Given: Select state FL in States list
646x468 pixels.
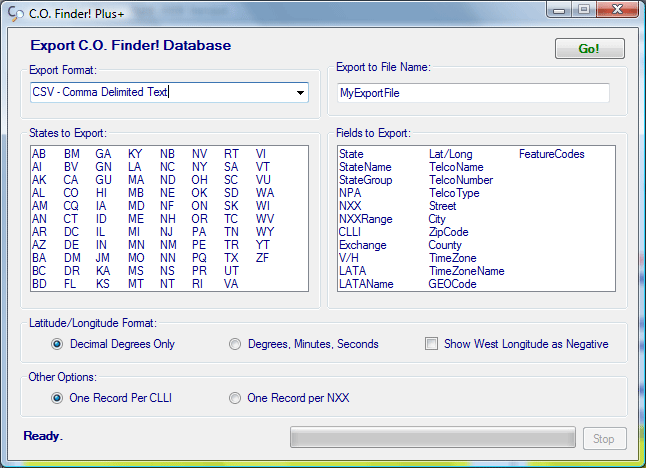Looking at the screenshot, I should [70, 284].
